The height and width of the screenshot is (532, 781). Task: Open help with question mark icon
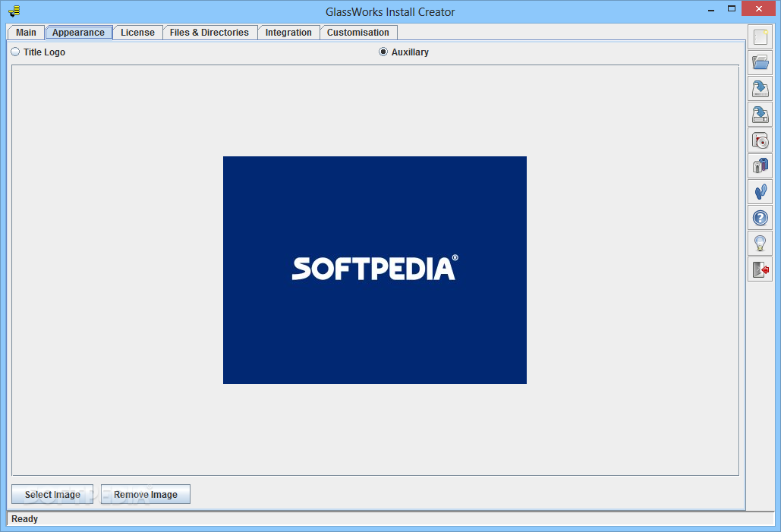760,218
